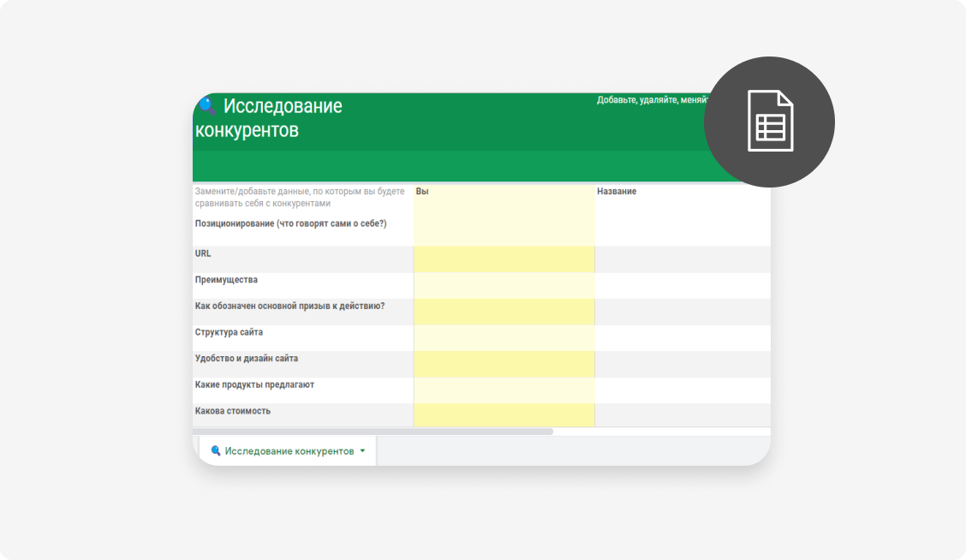Select the row label about основной призыв к действию
This screenshot has width=966, height=560.
click(x=289, y=306)
